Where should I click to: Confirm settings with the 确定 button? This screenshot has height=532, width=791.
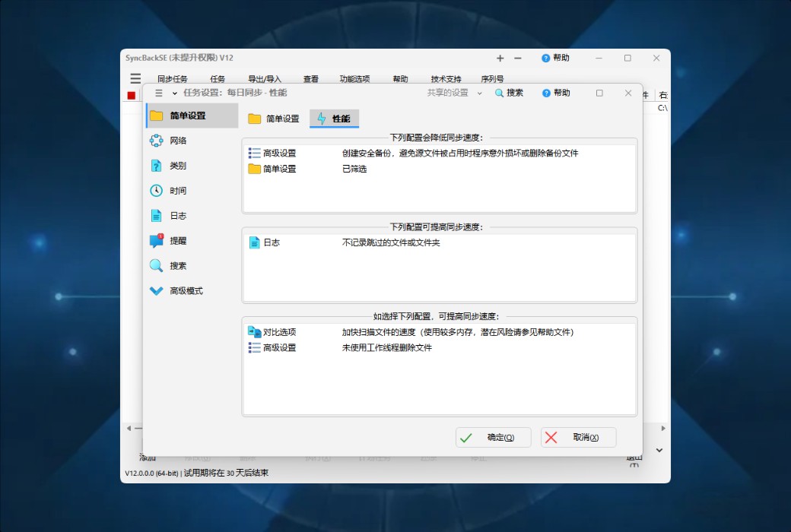pyautogui.click(x=492, y=437)
